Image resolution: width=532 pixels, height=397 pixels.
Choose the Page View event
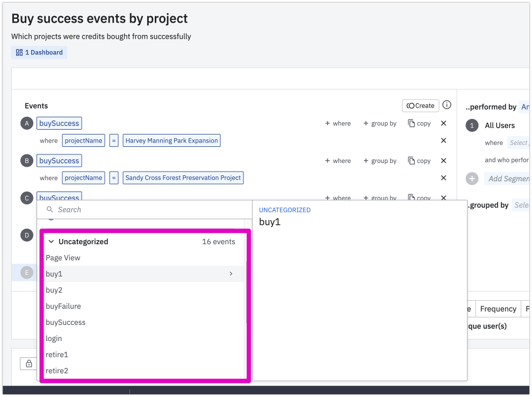tap(63, 258)
